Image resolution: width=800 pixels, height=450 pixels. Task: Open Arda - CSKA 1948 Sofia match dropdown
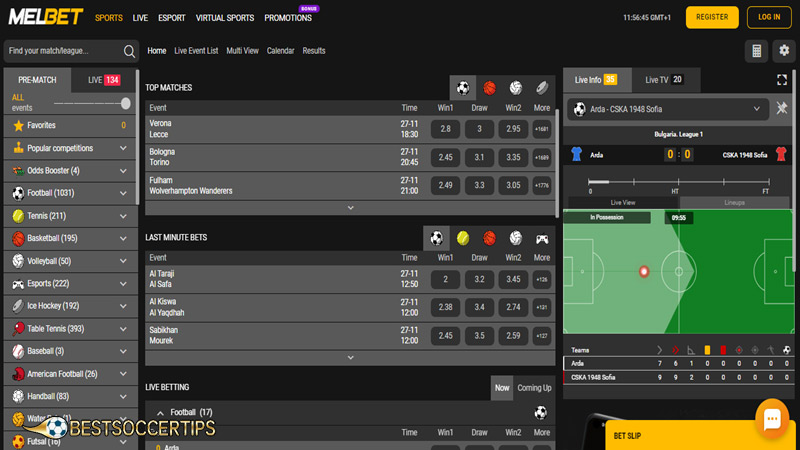(x=668, y=109)
